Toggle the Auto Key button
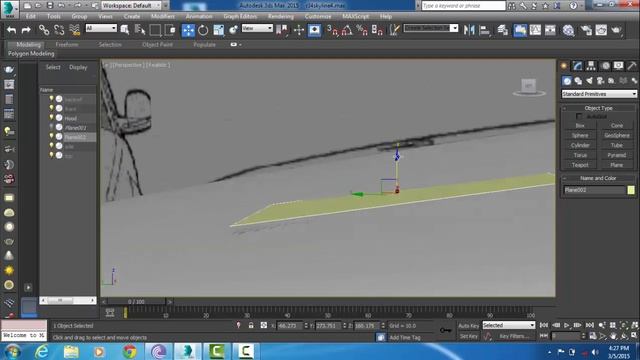Image resolution: width=640 pixels, height=360 pixels. point(469,326)
